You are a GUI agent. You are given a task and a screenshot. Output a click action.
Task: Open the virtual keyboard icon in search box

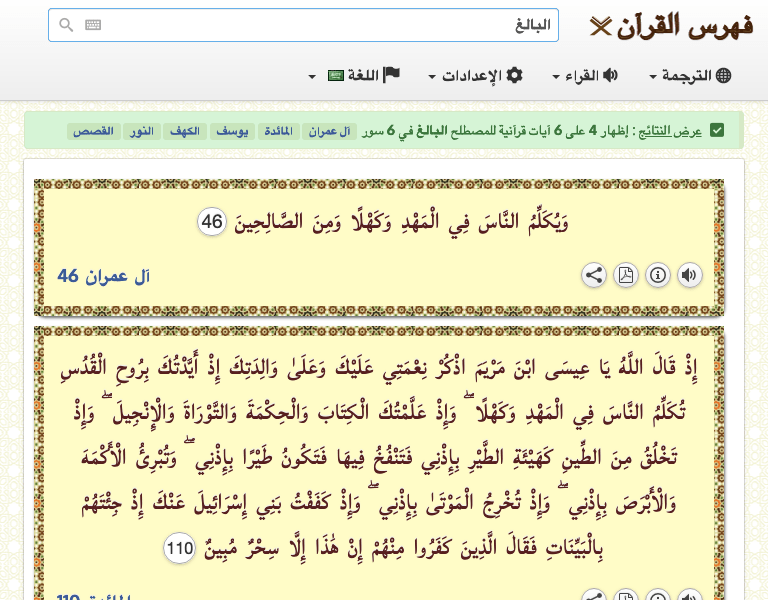click(93, 26)
